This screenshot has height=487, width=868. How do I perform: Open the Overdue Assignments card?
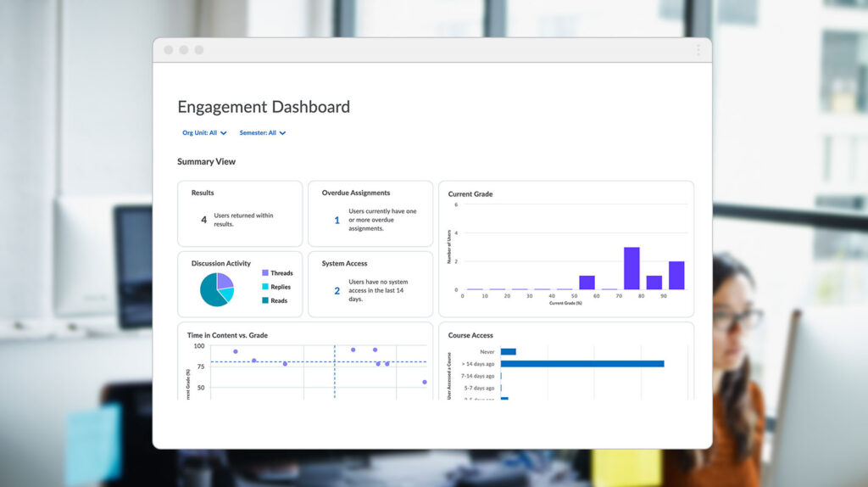click(370, 213)
